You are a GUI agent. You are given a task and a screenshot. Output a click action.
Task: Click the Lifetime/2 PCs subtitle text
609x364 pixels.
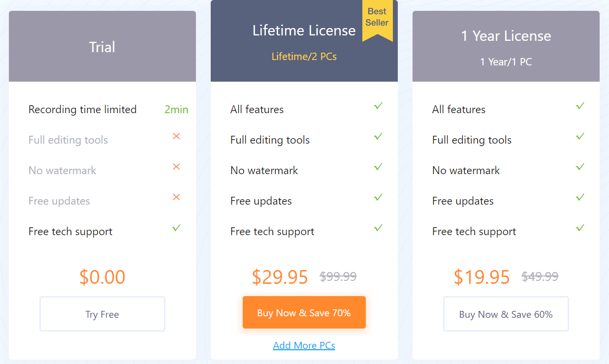pyautogui.click(x=304, y=56)
